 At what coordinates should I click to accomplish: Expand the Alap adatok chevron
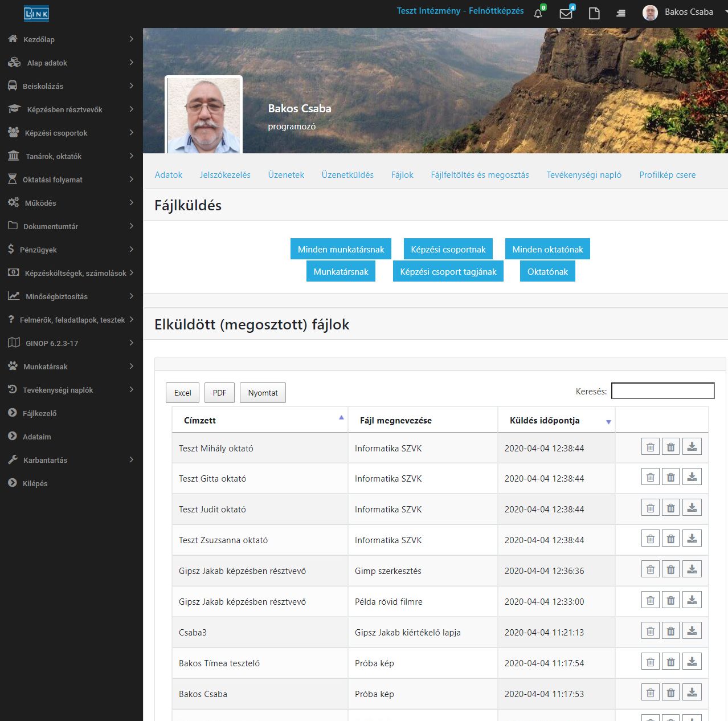pyautogui.click(x=132, y=62)
